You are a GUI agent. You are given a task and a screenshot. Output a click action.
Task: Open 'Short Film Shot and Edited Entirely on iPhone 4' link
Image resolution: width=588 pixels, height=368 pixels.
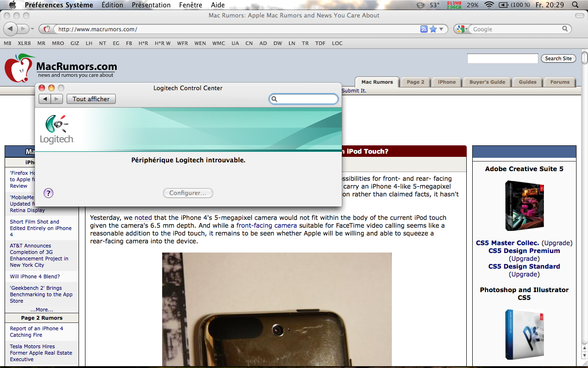tap(41, 228)
